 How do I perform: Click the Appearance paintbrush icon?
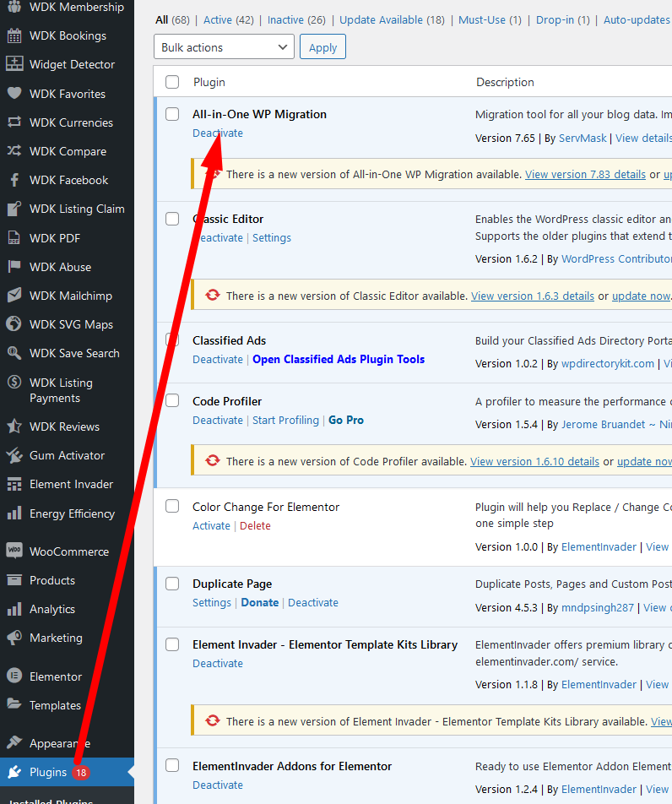(14, 742)
